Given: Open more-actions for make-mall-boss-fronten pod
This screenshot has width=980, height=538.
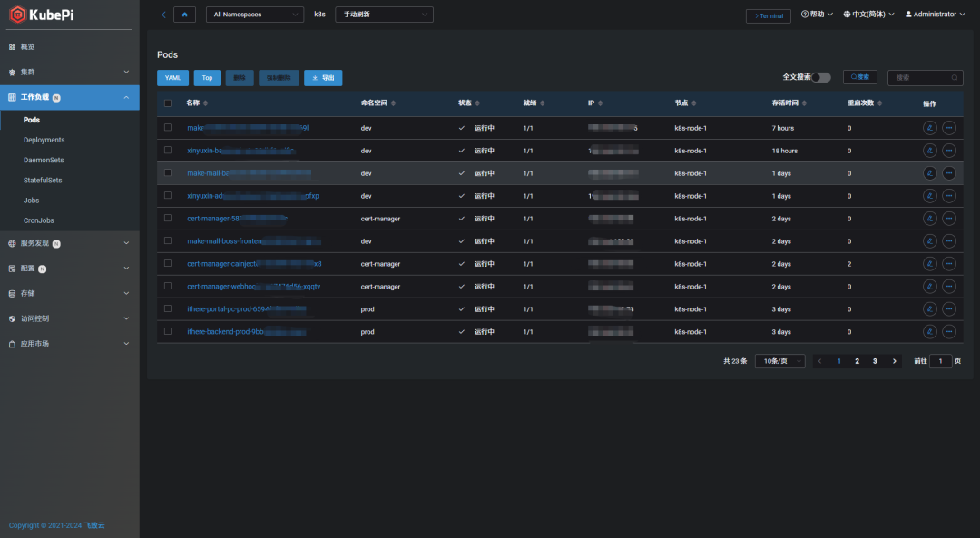Looking at the screenshot, I should pyautogui.click(x=949, y=241).
